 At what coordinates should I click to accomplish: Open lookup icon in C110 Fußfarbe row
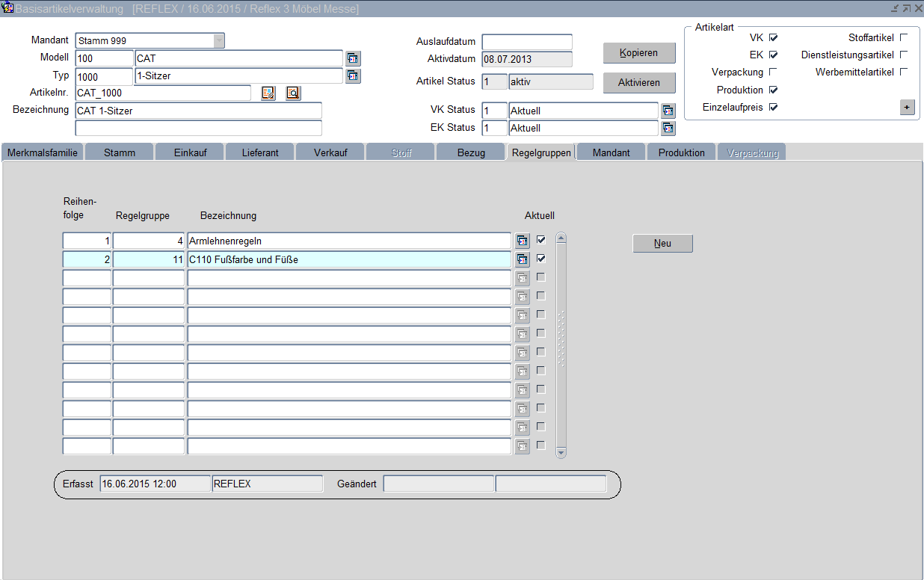(523, 259)
